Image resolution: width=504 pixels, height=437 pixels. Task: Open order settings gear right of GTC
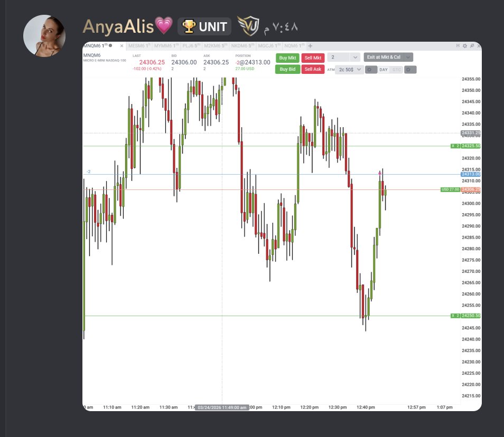[x=410, y=70]
